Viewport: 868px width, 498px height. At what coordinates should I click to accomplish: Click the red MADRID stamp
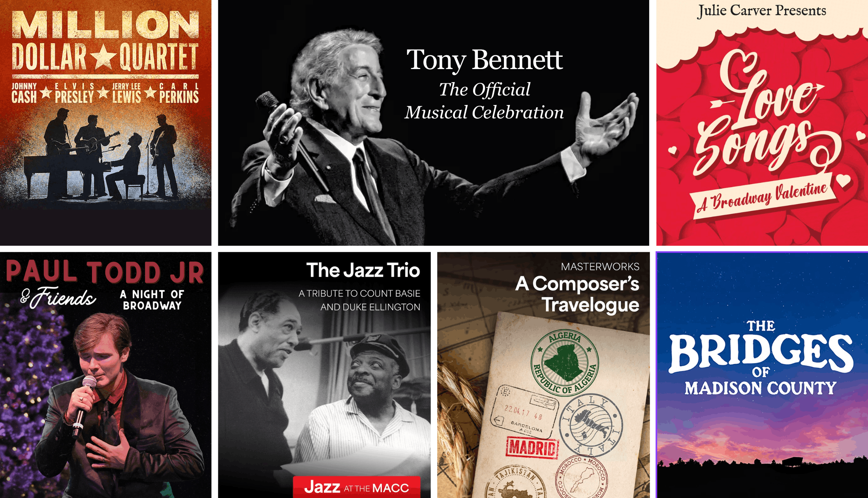[x=532, y=447]
